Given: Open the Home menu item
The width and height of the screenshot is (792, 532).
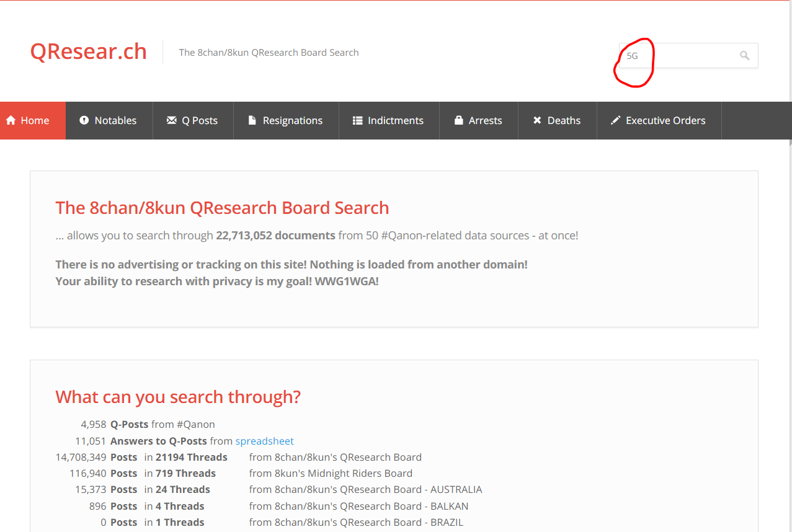Looking at the screenshot, I should (x=33, y=120).
